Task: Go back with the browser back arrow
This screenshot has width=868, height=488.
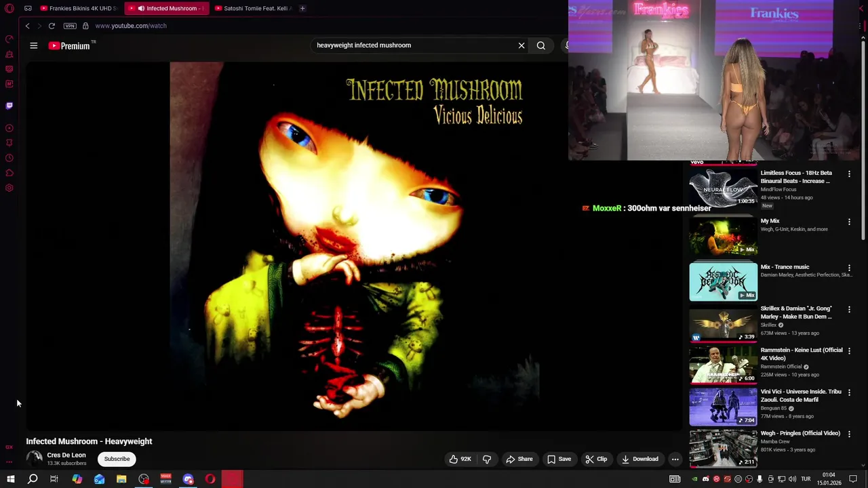Action: 27,26
